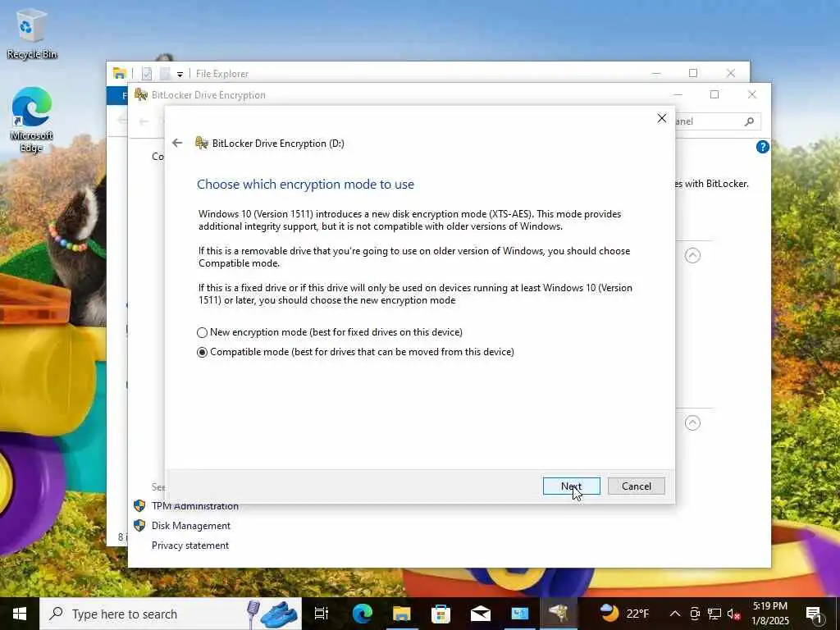Click sneakers search highlight icon
The width and height of the screenshot is (840, 630).
point(279,614)
